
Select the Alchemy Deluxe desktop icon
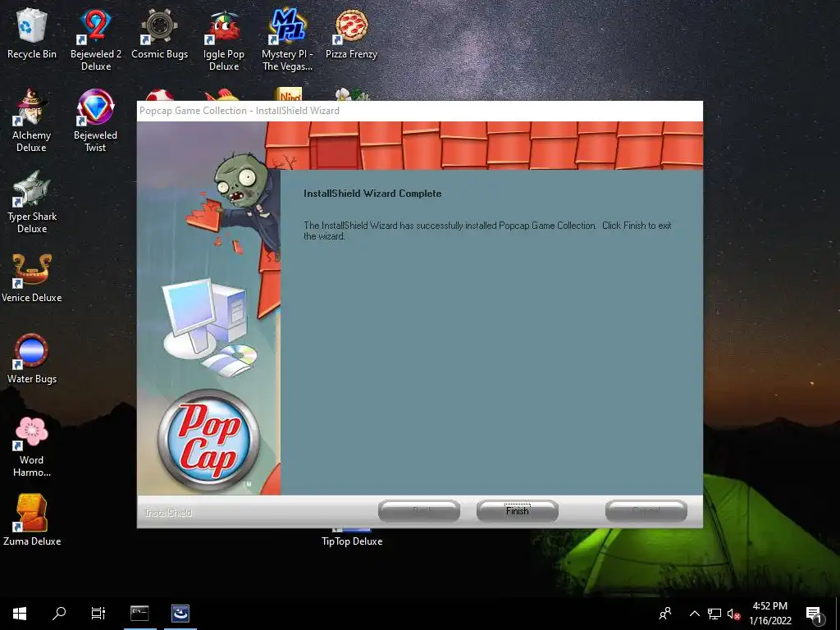[32, 121]
